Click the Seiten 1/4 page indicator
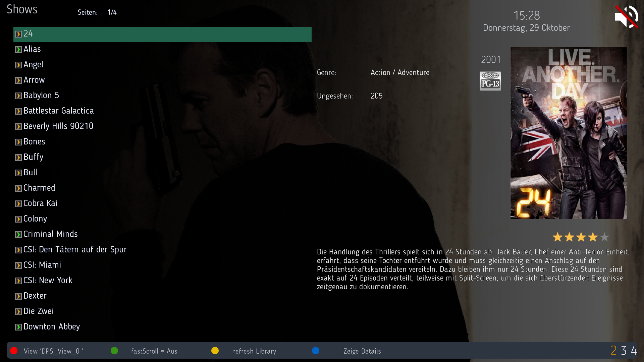The width and height of the screenshot is (644, 362). coord(97,12)
